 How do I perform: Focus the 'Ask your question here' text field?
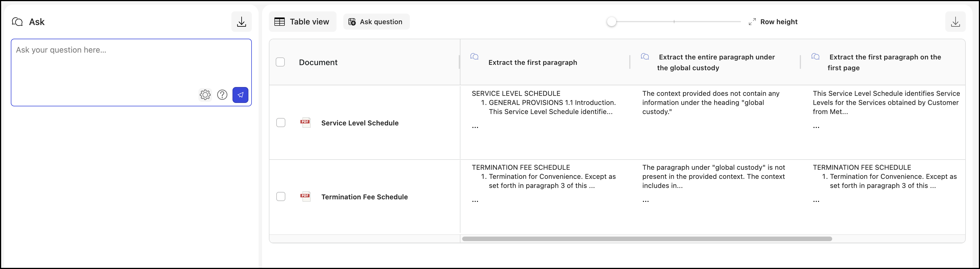tap(131, 61)
